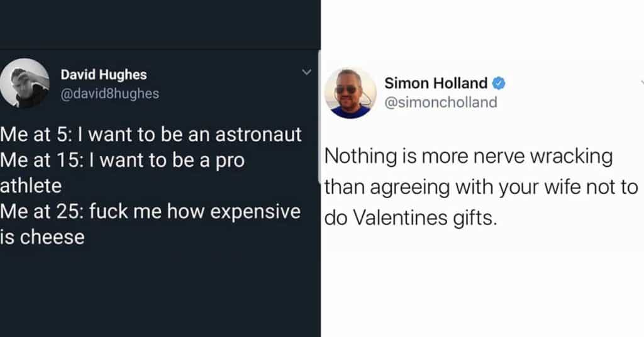Click the blue verified badge
The width and height of the screenshot is (644, 337).
click(499, 84)
